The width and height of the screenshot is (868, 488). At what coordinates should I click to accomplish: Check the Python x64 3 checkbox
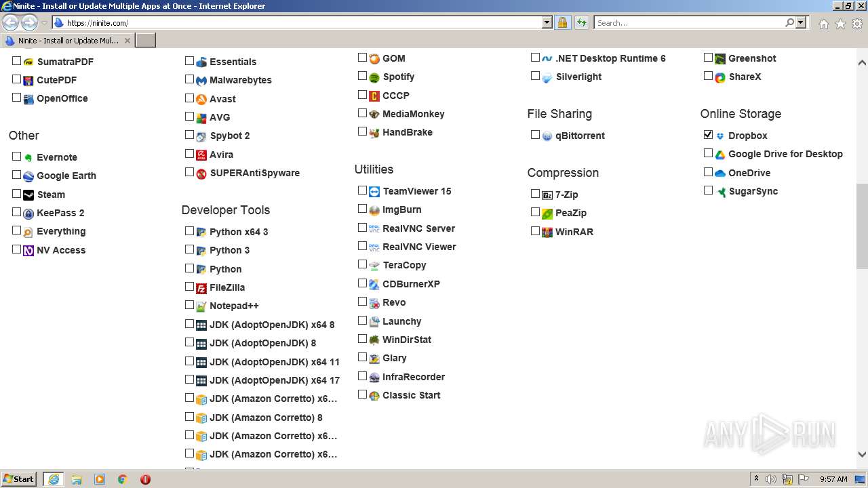[189, 231]
